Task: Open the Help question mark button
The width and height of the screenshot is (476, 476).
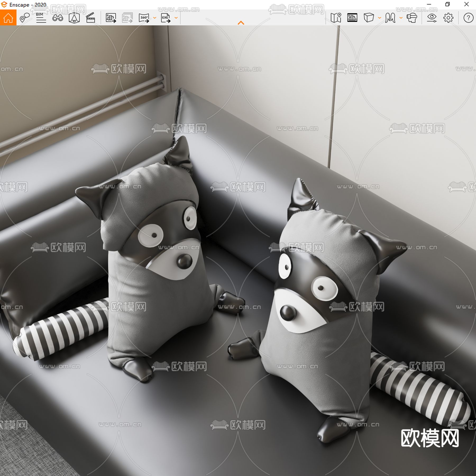Action: coord(468,18)
